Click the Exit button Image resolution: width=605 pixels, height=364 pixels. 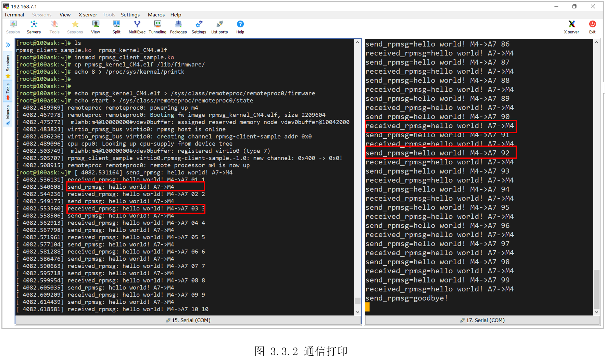(592, 27)
